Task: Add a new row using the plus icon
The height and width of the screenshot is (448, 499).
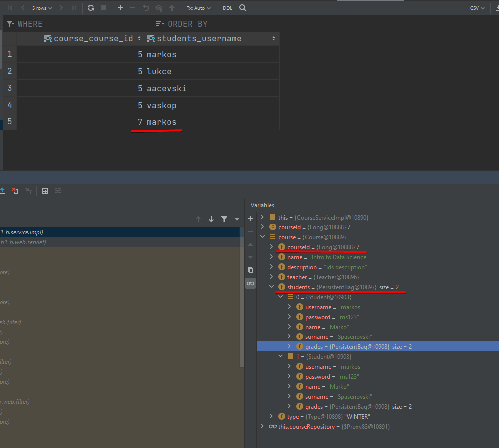Action: 120,8
